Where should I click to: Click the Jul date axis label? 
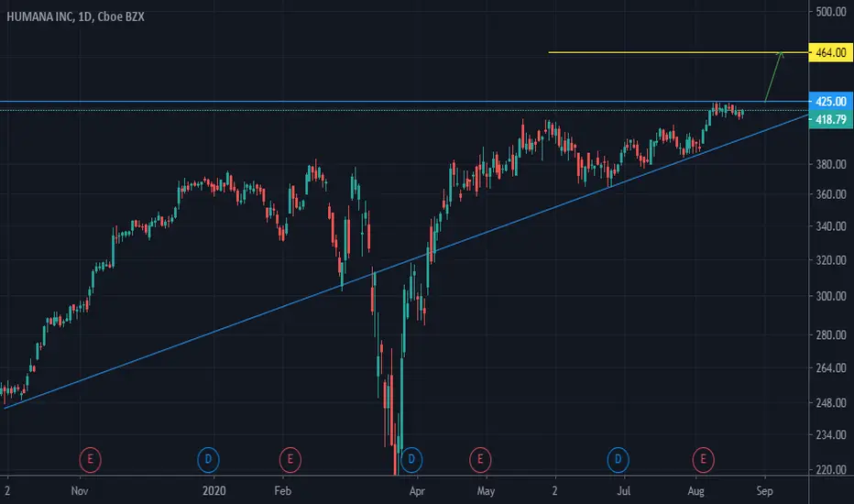624,491
